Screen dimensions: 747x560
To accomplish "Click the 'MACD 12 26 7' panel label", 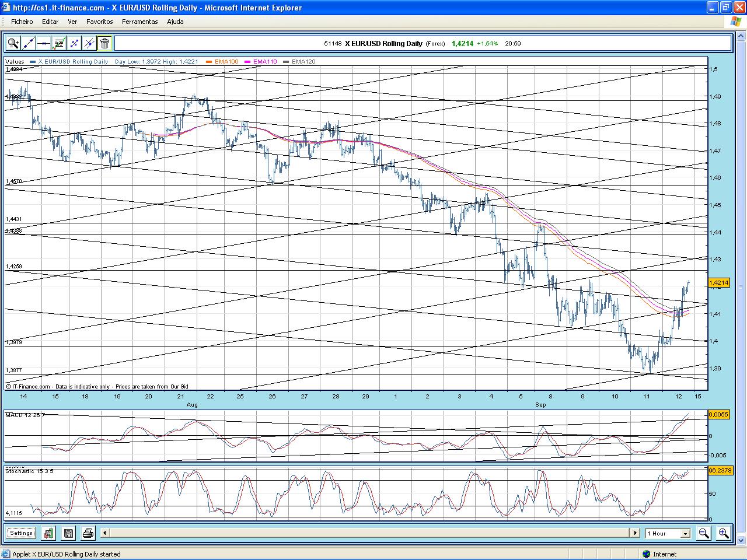I will click(25, 415).
